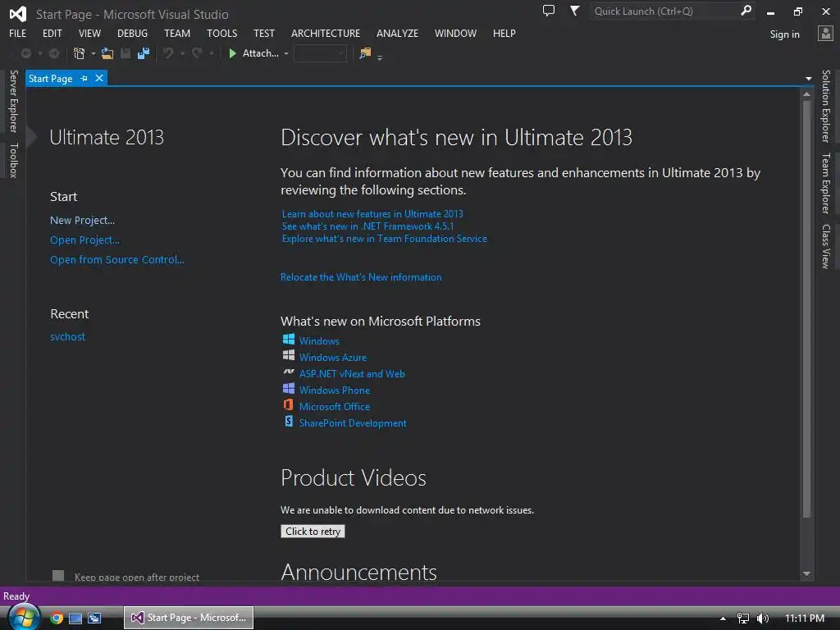Open the New Project button dropdown arrow

pyautogui.click(x=94, y=53)
